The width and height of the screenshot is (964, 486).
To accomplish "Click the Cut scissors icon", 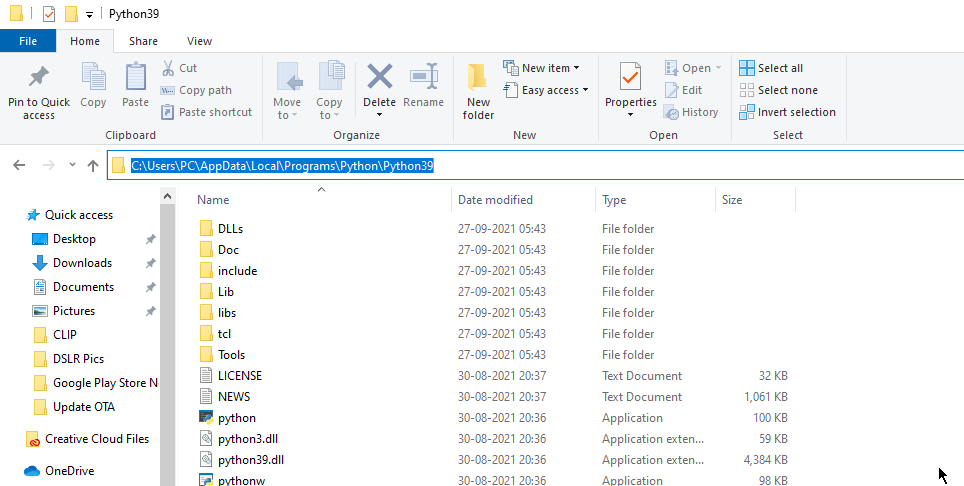I will [168, 68].
